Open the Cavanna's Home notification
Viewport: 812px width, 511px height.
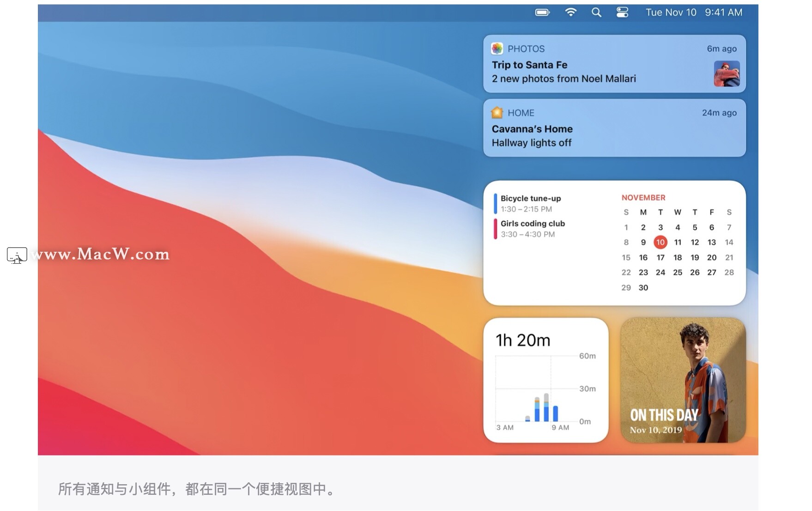click(614, 128)
